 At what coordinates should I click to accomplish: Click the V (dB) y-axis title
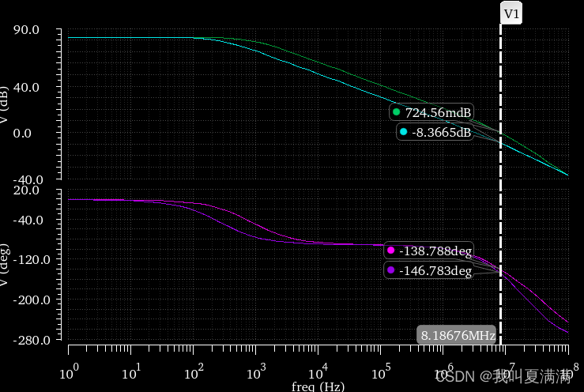(x=6, y=104)
